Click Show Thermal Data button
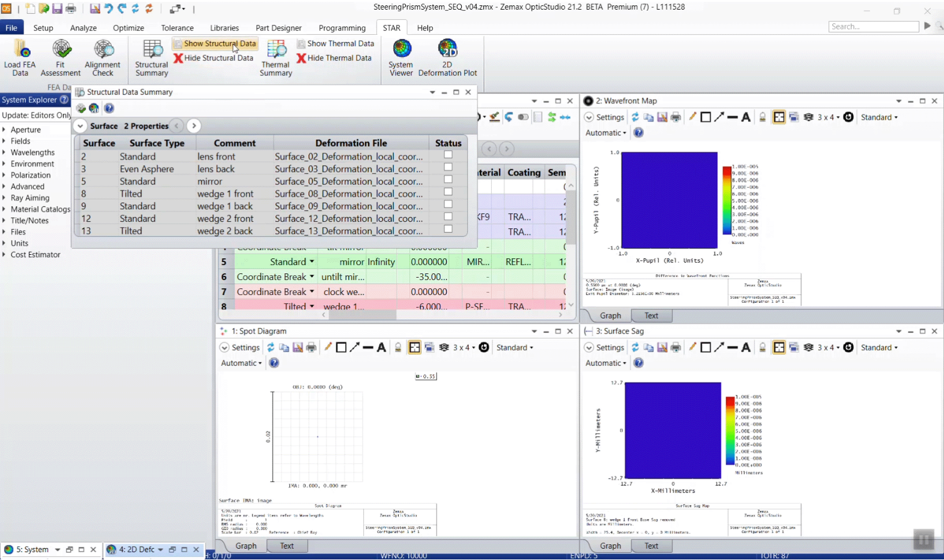Image resolution: width=944 pixels, height=560 pixels. click(x=336, y=43)
